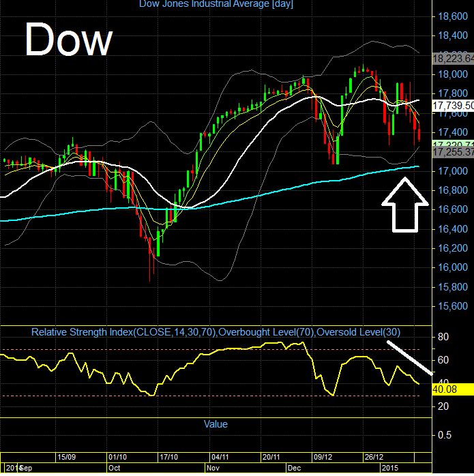
Task: Select the 16,000 price axis label
Action: point(452,267)
